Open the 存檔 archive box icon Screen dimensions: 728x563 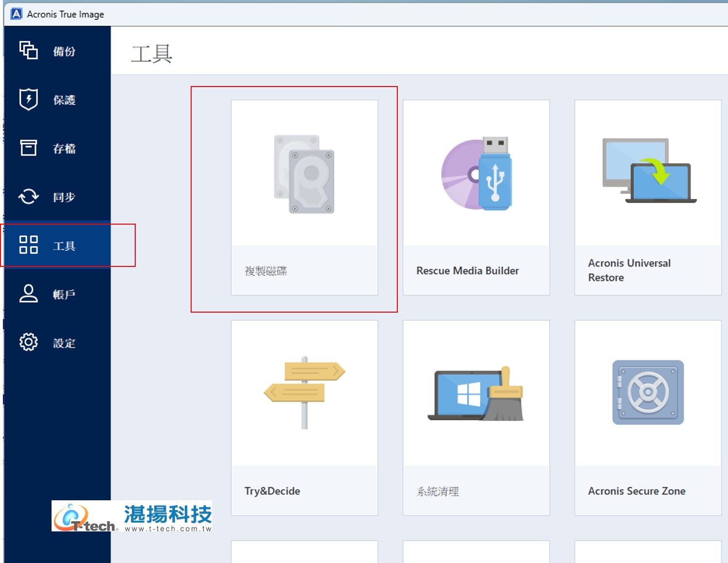(x=29, y=147)
